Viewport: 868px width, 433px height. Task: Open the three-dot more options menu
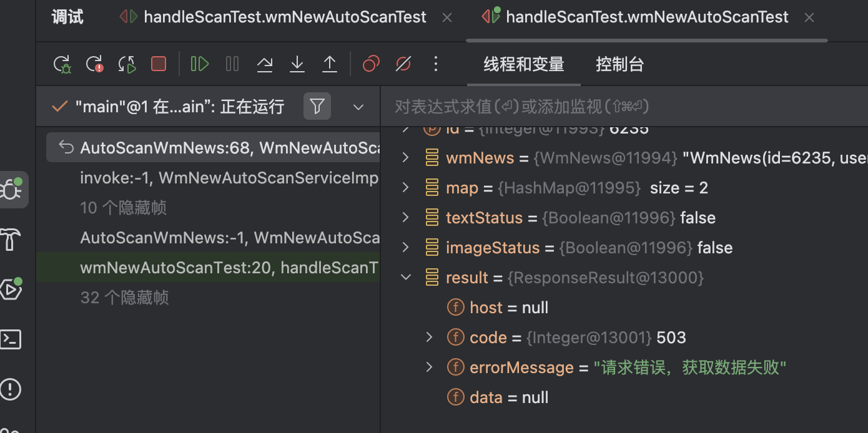pos(436,64)
